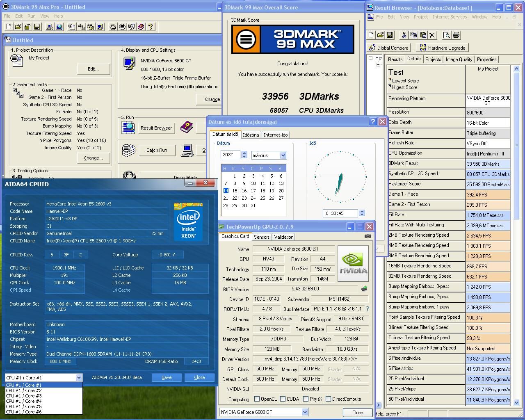Click the display settings monitor toolbar icon
This screenshot has width=525, height=420.
point(100,27)
